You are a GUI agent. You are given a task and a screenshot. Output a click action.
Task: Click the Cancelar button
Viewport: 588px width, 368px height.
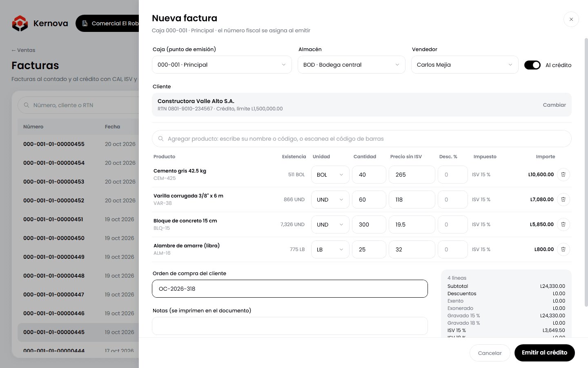click(x=490, y=353)
